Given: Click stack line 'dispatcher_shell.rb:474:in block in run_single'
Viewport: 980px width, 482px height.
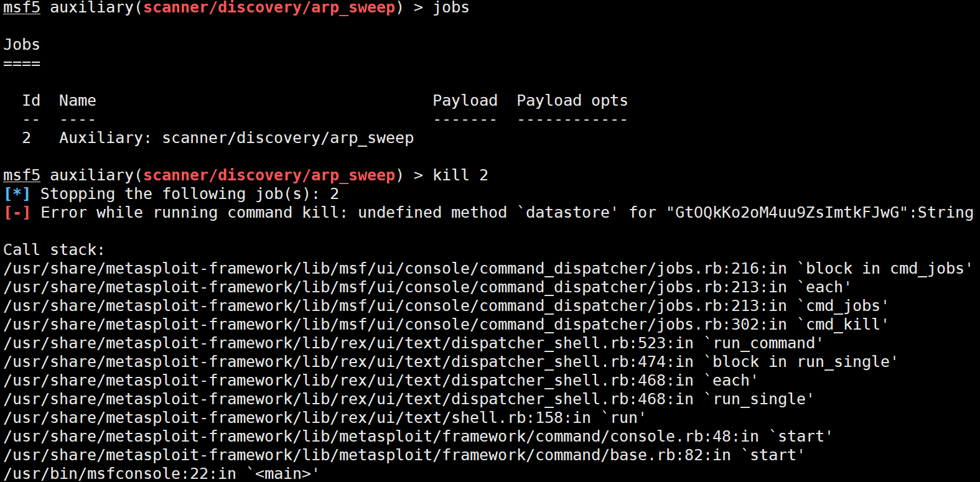Looking at the screenshot, I should [x=450, y=362].
